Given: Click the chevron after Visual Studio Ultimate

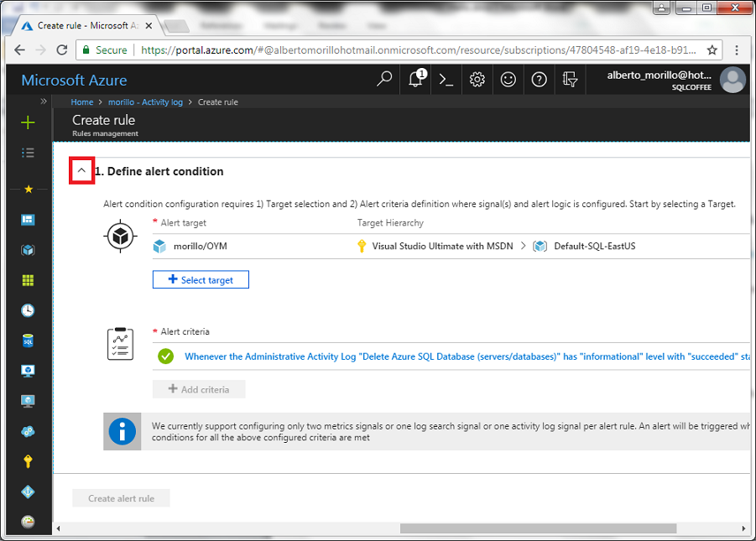Looking at the screenshot, I should (523, 246).
